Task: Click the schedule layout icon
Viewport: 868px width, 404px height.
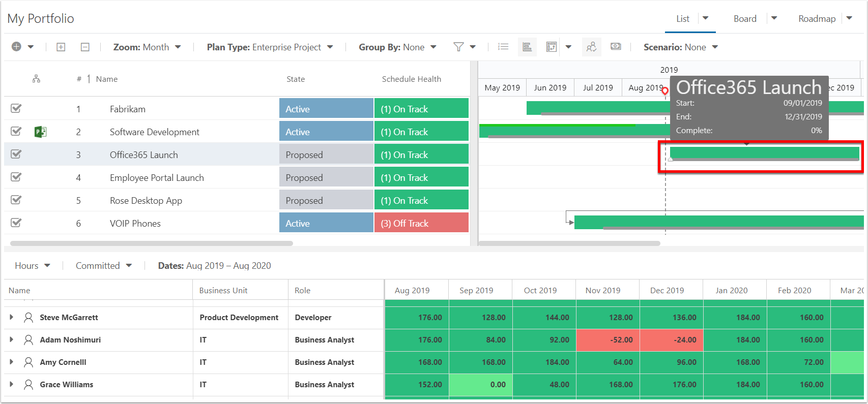Action: coord(552,47)
